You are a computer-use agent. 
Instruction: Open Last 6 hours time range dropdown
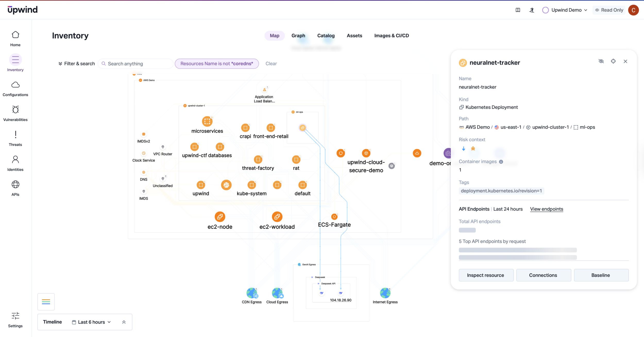[x=91, y=322]
